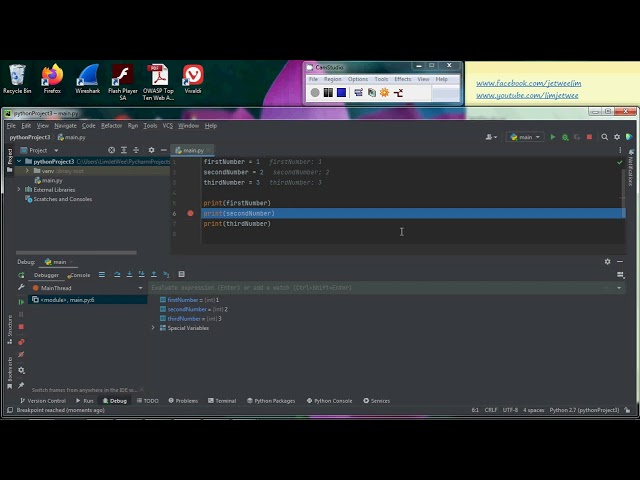Stop debugging with red square in debug sidebar
Image resolution: width=640 pixels, height=480 pixels.
[21, 327]
